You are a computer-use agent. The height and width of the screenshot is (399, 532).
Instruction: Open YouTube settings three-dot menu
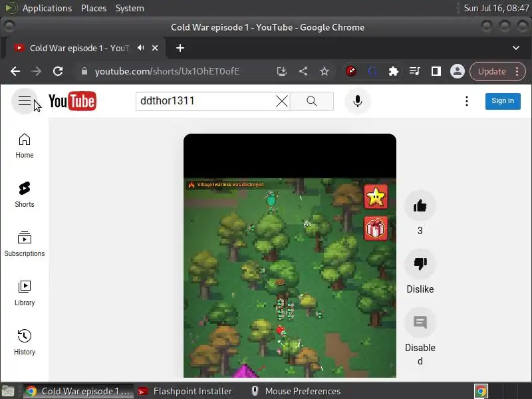(x=467, y=101)
